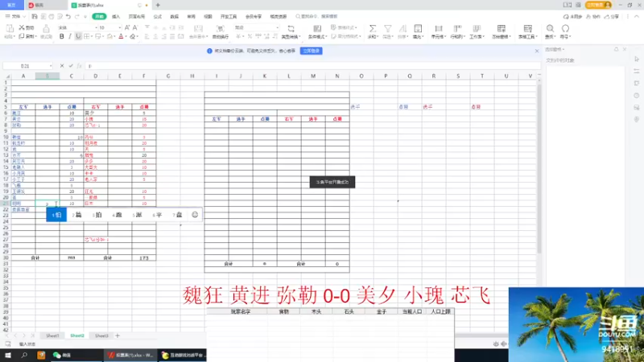Open the Data ribbon tab

pyautogui.click(x=175, y=16)
